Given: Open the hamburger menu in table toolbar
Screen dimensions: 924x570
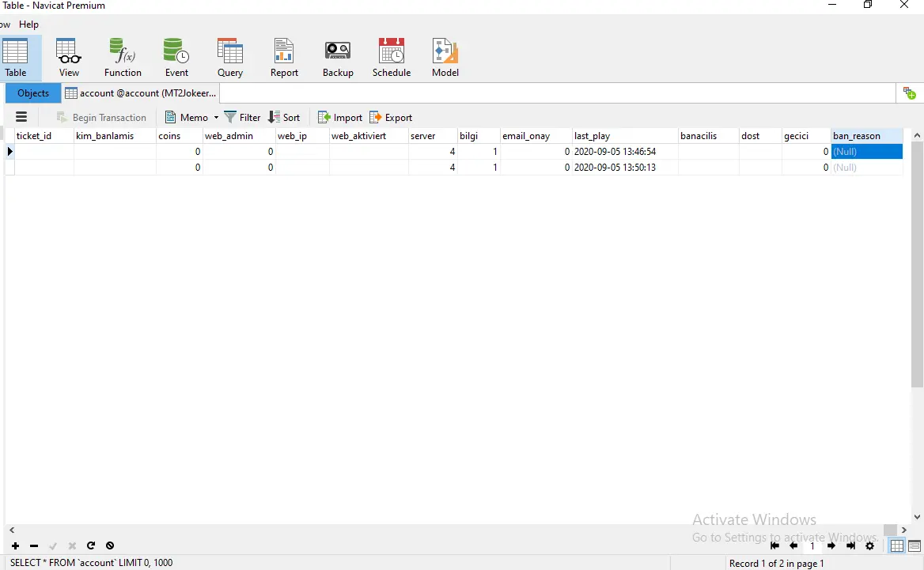Looking at the screenshot, I should (21, 117).
